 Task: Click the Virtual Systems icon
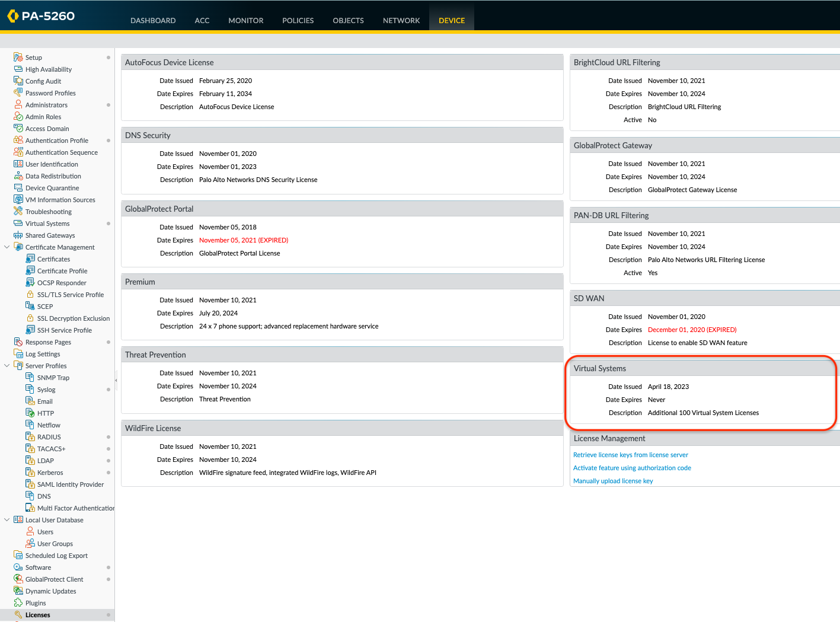point(18,224)
